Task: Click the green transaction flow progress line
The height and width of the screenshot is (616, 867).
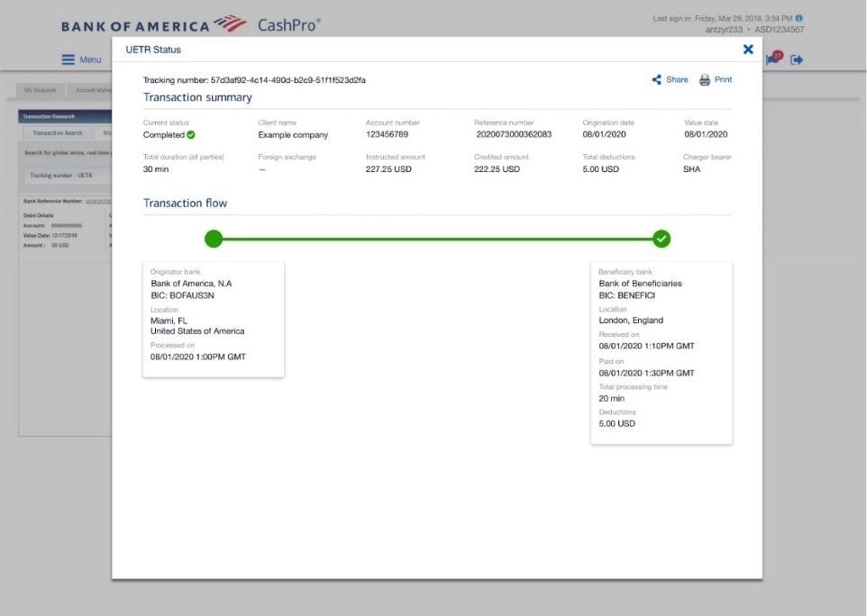Action: (437, 239)
